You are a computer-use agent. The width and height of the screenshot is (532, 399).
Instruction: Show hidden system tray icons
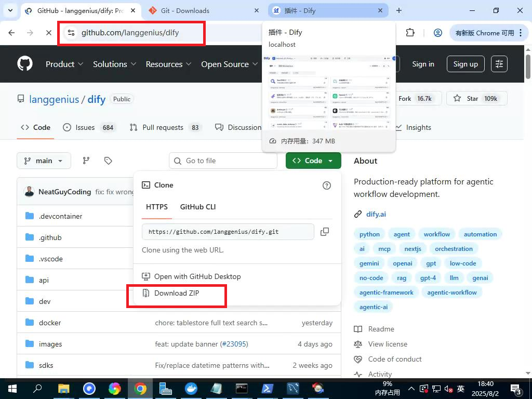click(x=411, y=389)
